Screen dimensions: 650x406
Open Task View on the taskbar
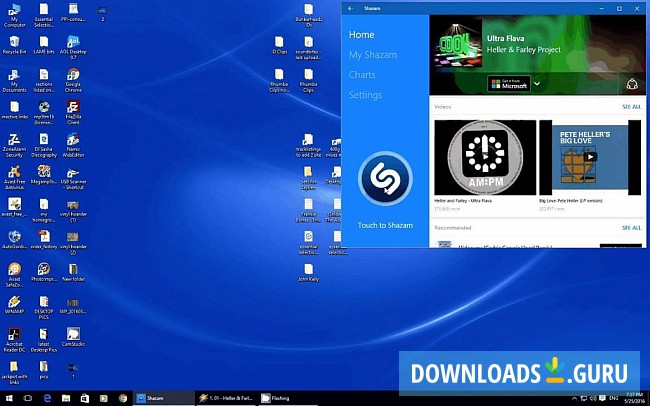(x=28, y=399)
